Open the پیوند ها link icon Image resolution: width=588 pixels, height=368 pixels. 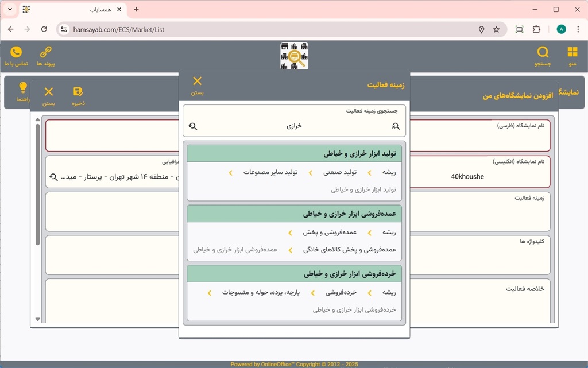point(45,56)
